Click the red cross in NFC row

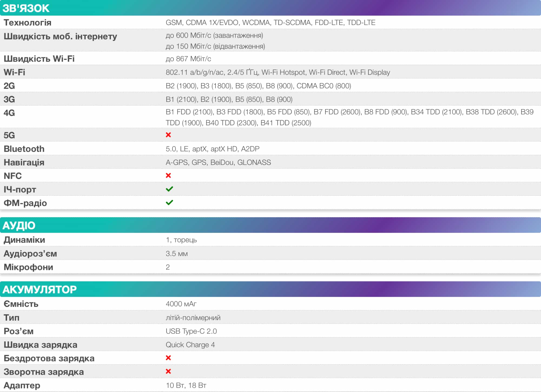click(168, 175)
